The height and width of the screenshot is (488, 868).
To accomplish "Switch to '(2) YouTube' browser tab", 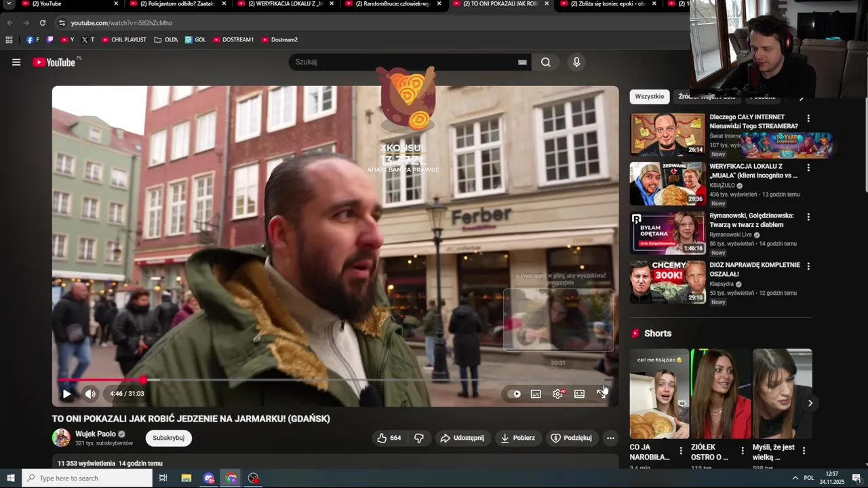I will tap(70, 4).
